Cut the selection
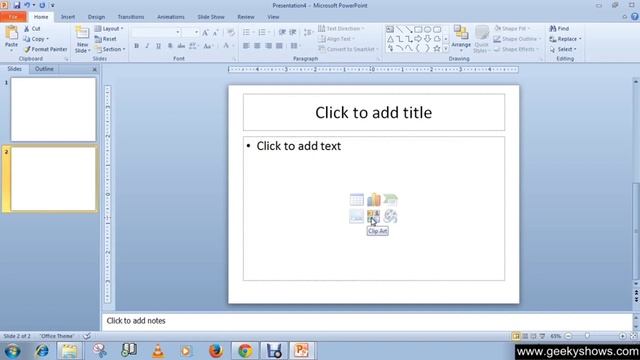Image resolution: width=640 pixels, height=360 pixels. (x=32, y=29)
